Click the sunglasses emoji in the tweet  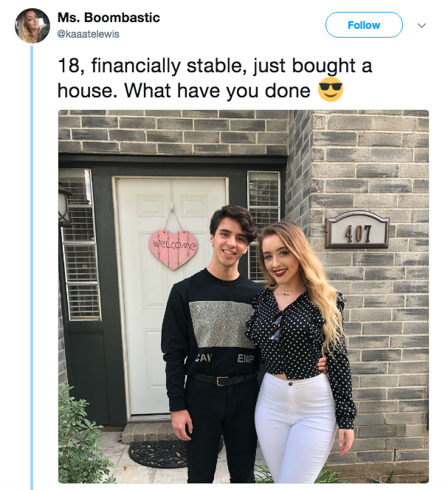(x=331, y=90)
